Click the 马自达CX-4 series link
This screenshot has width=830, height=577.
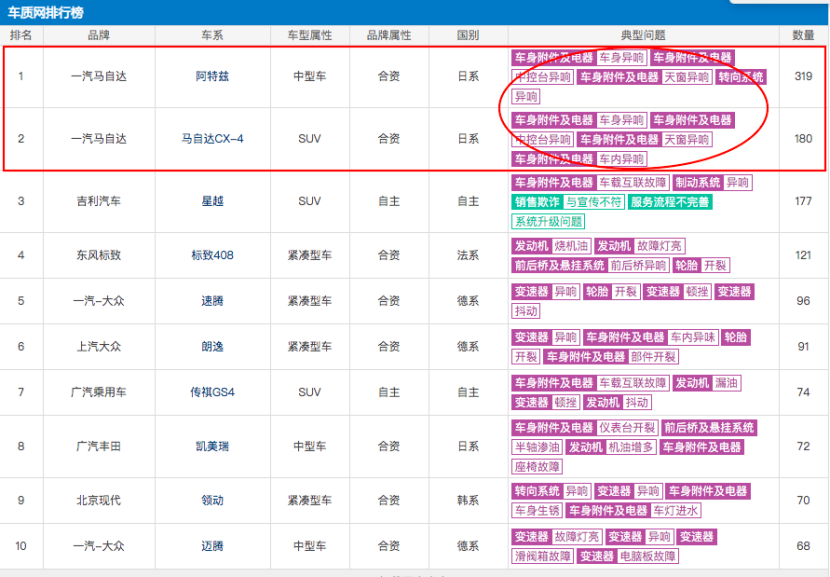point(213,139)
